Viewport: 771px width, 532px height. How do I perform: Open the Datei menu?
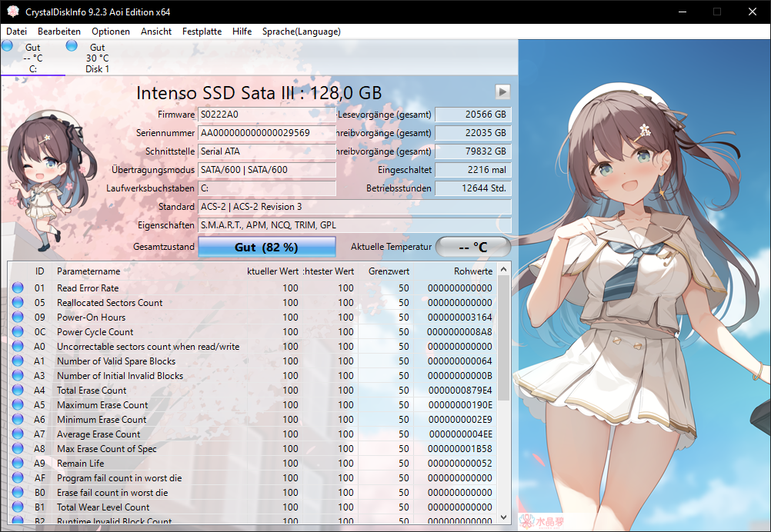(16, 32)
